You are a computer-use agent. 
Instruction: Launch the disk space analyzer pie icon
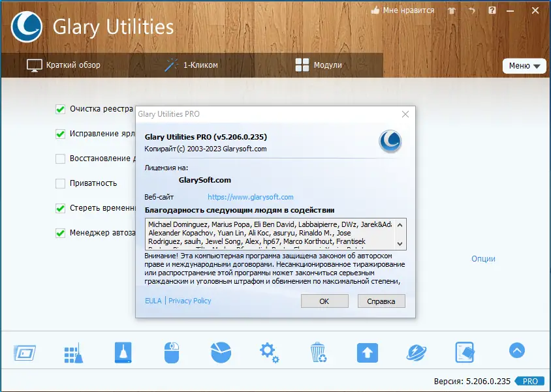[x=221, y=352]
